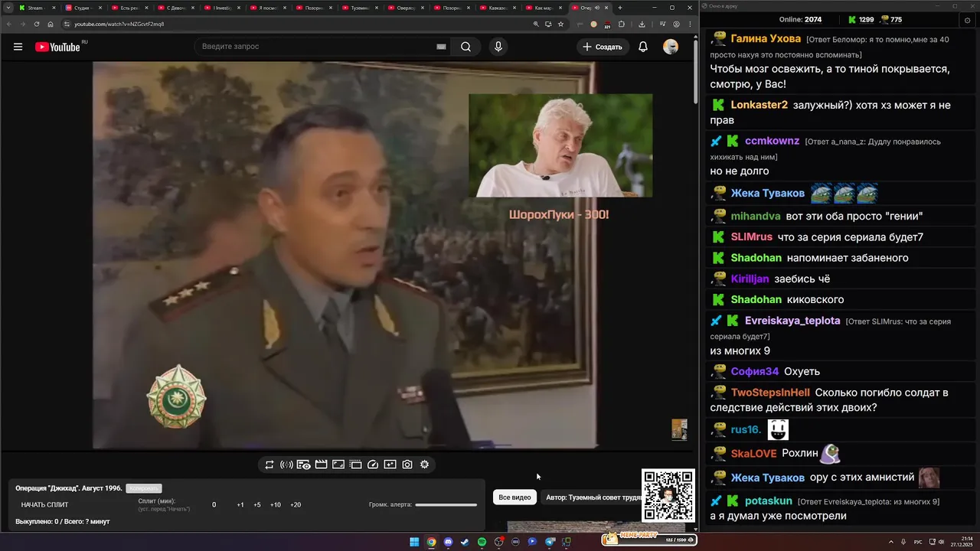Open ccmkownz username in chat

pos(772,141)
